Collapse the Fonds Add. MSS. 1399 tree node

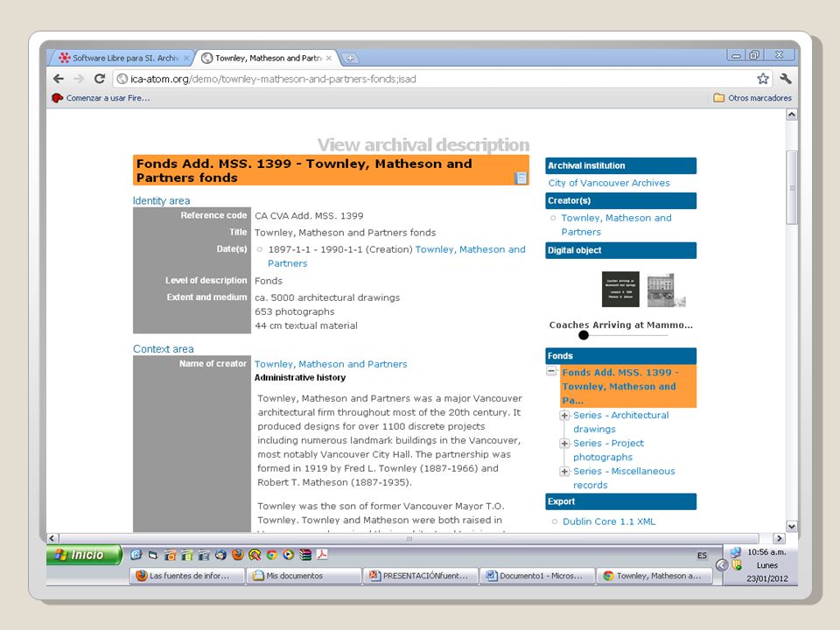551,371
